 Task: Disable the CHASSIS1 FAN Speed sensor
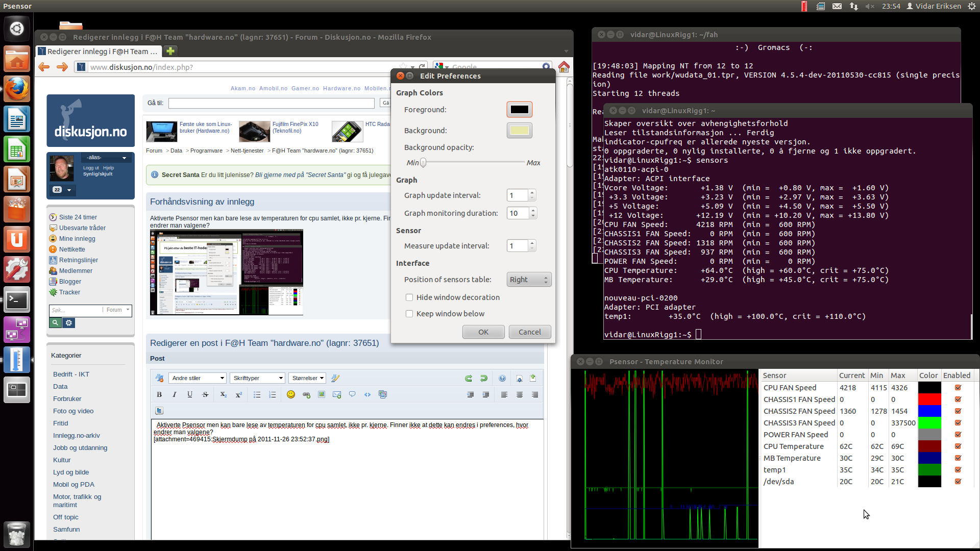click(958, 399)
